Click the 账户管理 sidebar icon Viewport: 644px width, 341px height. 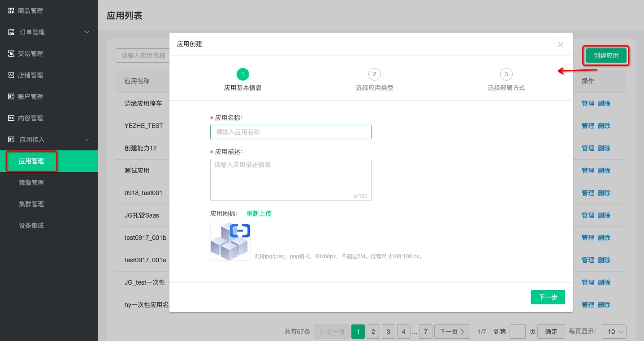pyautogui.click(x=11, y=97)
